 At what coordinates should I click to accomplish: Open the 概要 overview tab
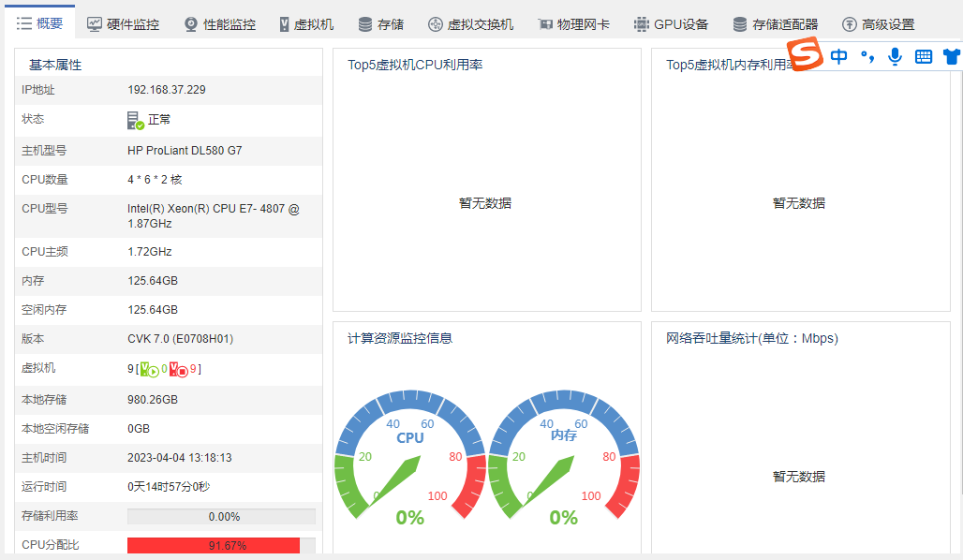pyautogui.click(x=40, y=23)
